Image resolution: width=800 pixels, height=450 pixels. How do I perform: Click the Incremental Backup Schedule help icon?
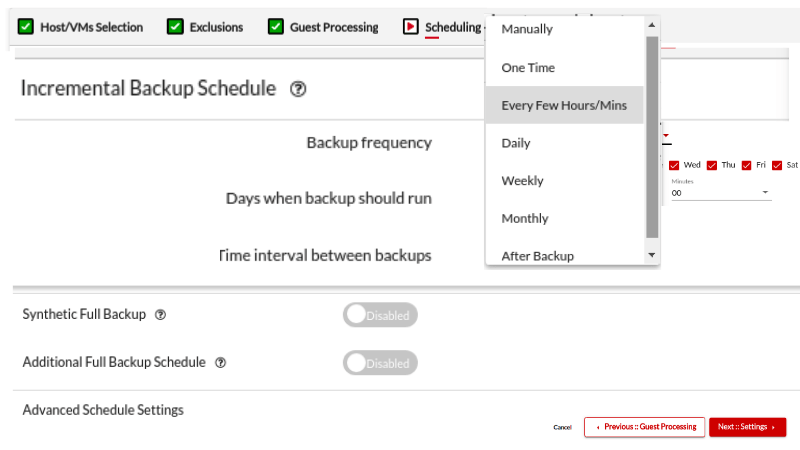click(298, 89)
